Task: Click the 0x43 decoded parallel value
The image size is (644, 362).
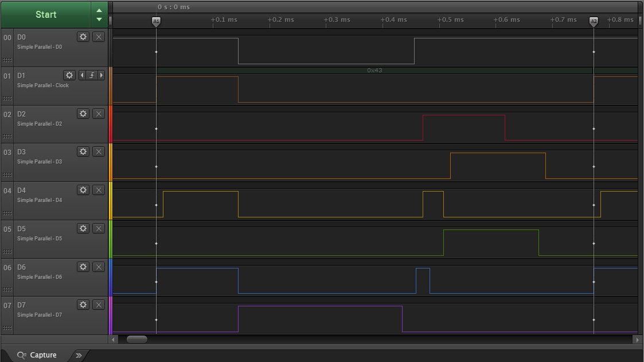Action: (x=374, y=70)
